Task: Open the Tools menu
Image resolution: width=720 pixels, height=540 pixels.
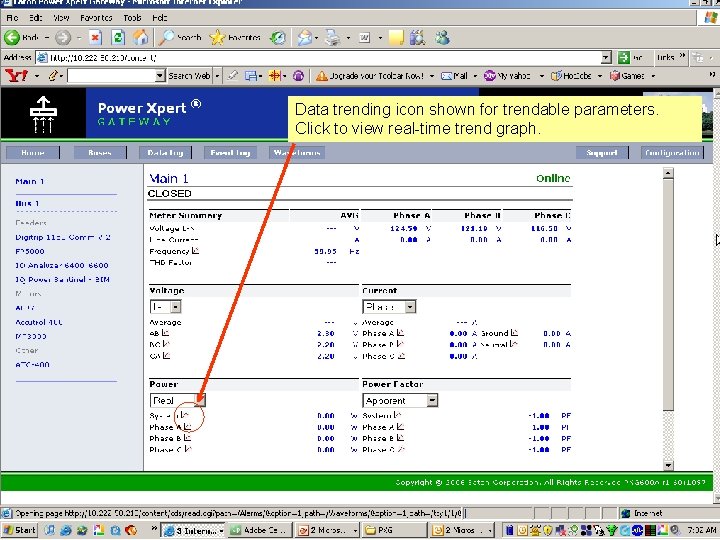Action: pyautogui.click(x=132, y=18)
